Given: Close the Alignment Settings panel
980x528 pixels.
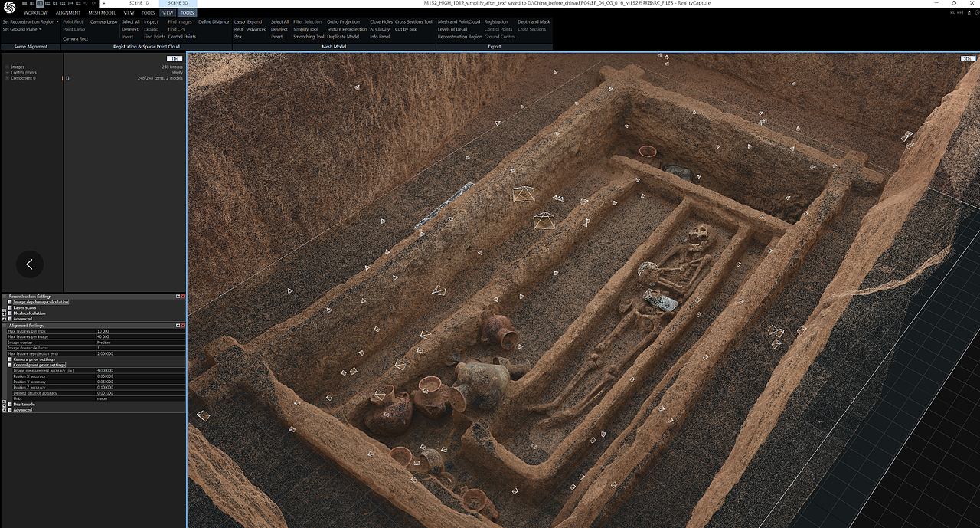Looking at the screenshot, I should [x=183, y=325].
